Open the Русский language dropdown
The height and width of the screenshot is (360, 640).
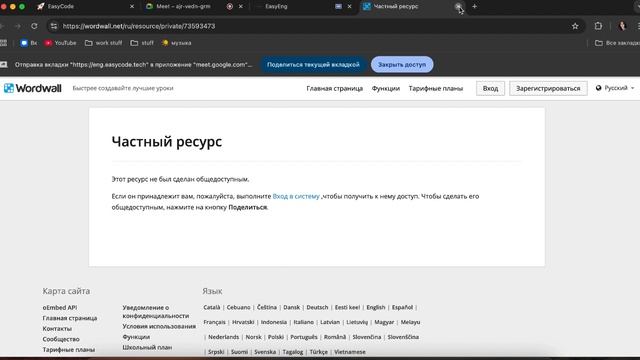click(x=615, y=88)
